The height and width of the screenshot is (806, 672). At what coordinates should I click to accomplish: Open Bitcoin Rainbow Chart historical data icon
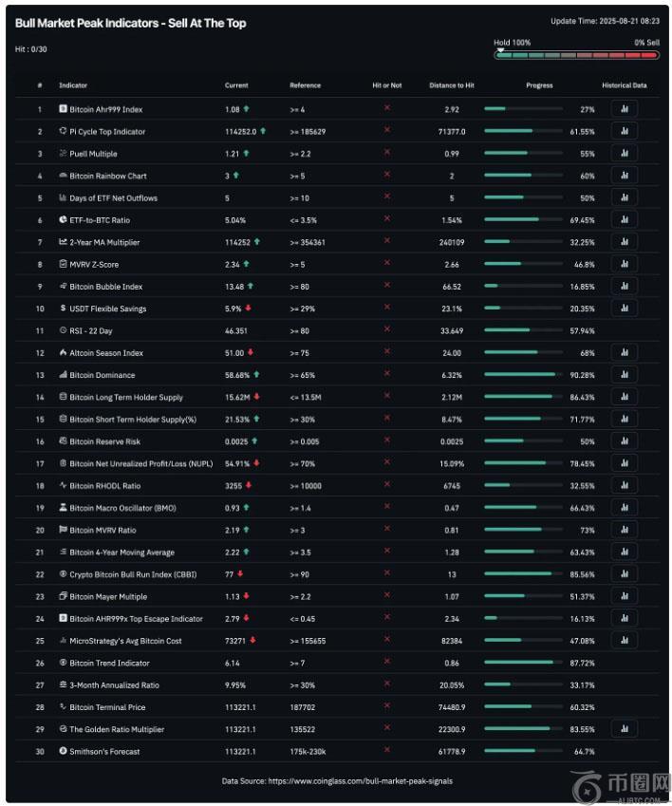[624, 176]
